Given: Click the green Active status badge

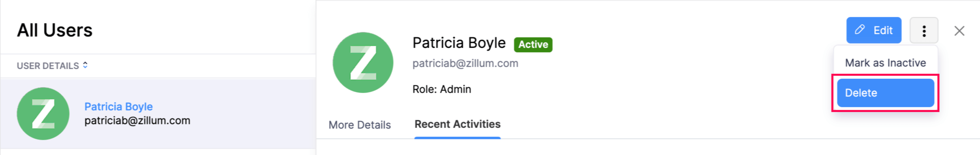Looking at the screenshot, I should [533, 44].
